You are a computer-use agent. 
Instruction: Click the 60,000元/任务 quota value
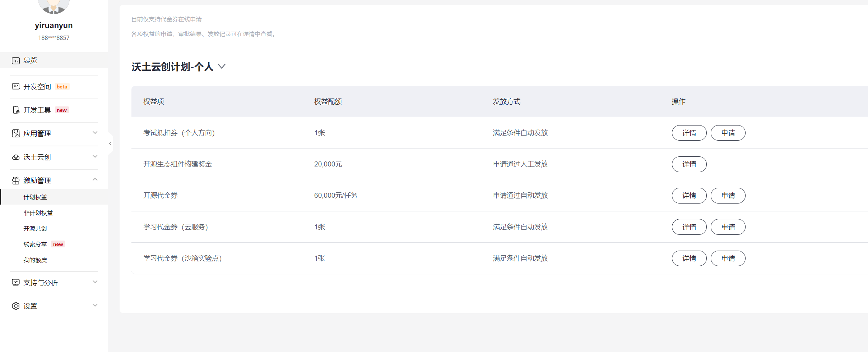(336, 195)
